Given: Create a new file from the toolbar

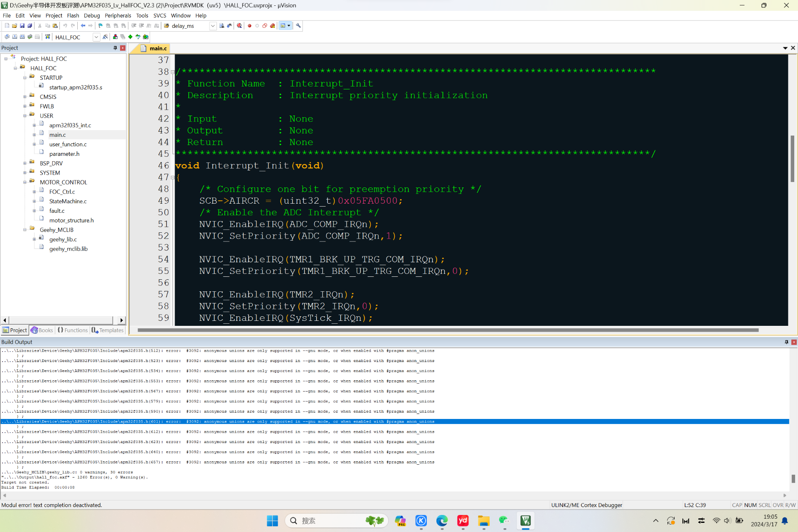Looking at the screenshot, I should coord(7,26).
